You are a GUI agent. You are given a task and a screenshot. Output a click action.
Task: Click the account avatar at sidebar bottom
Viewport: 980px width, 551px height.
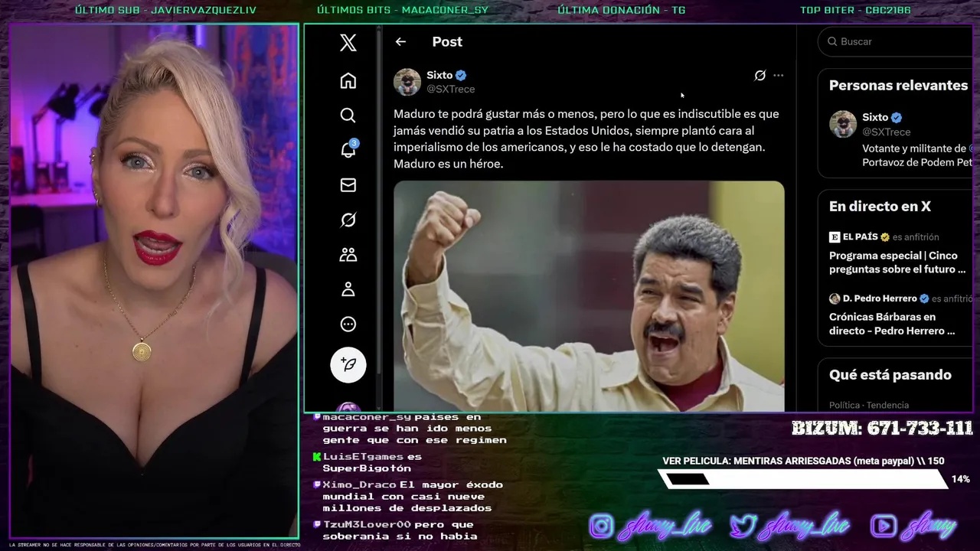tap(348, 407)
